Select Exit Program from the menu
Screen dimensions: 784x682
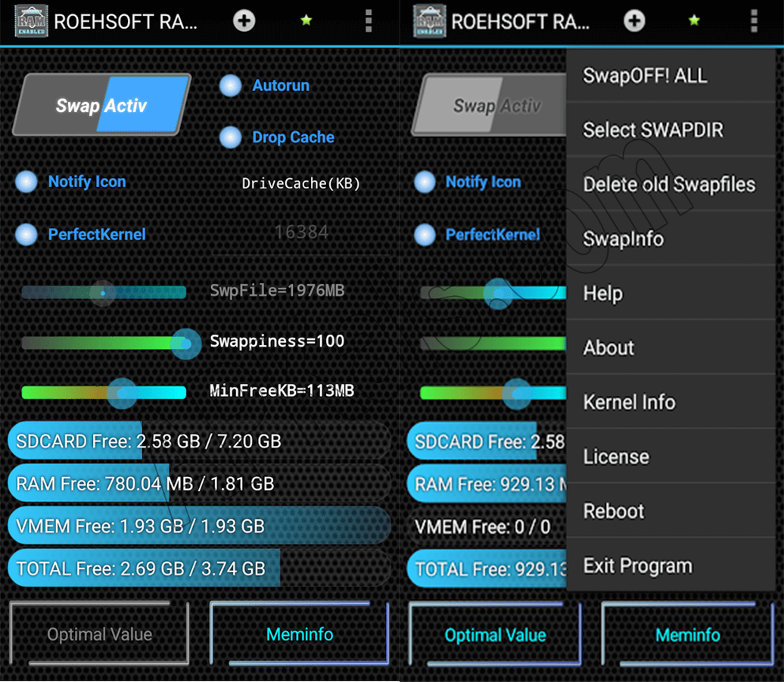pos(671,566)
